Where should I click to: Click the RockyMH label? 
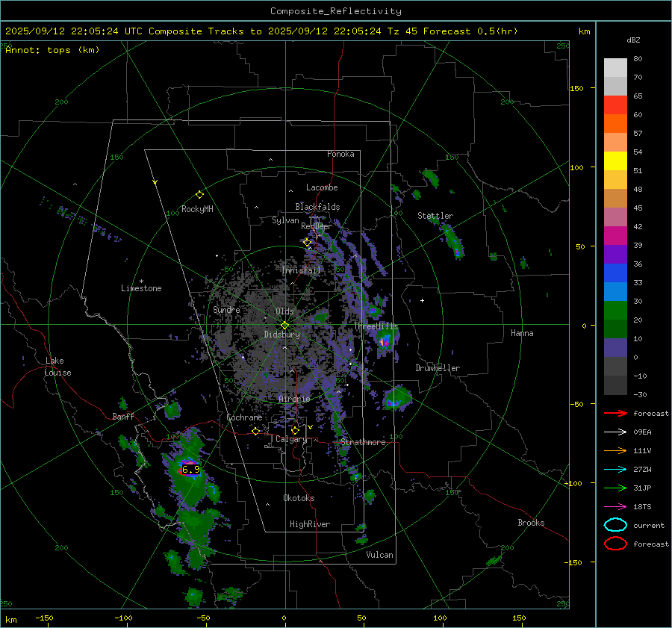click(197, 209)
